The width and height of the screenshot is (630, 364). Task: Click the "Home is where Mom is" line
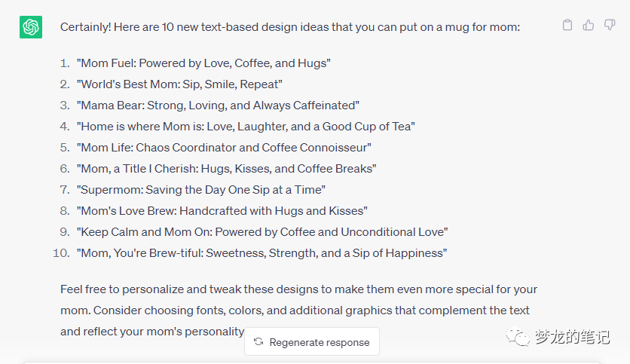coord(246,127)
